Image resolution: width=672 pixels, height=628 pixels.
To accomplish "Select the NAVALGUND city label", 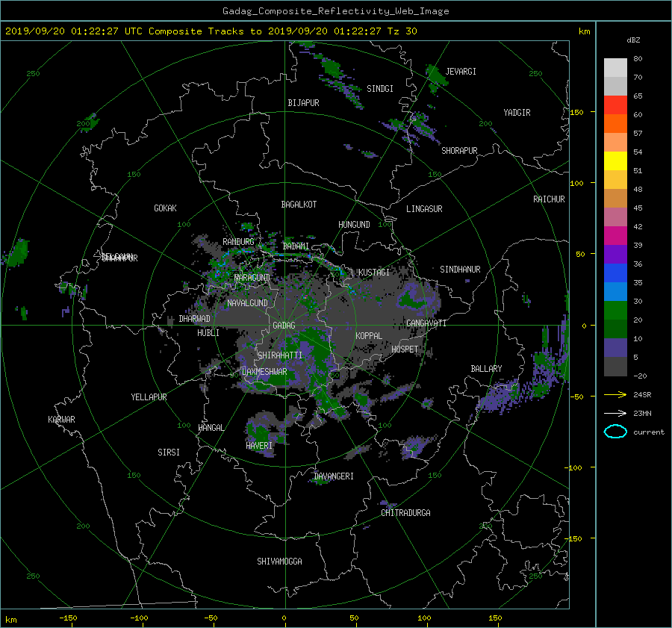I will click(247, 303).
